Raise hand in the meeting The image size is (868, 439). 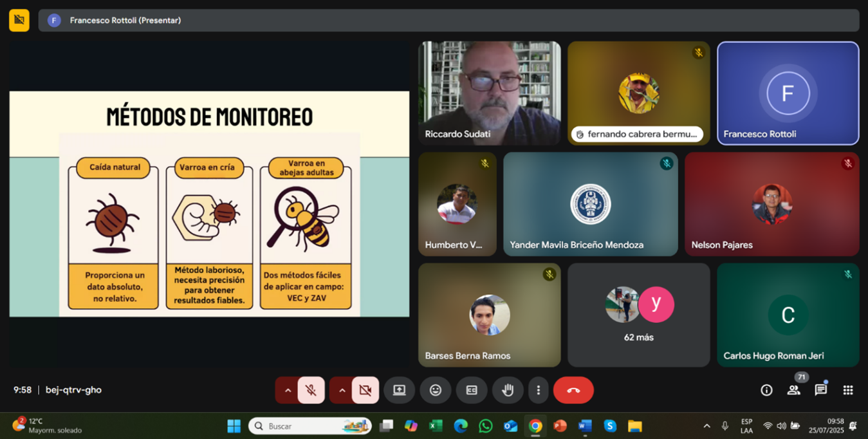click(508, 390)
